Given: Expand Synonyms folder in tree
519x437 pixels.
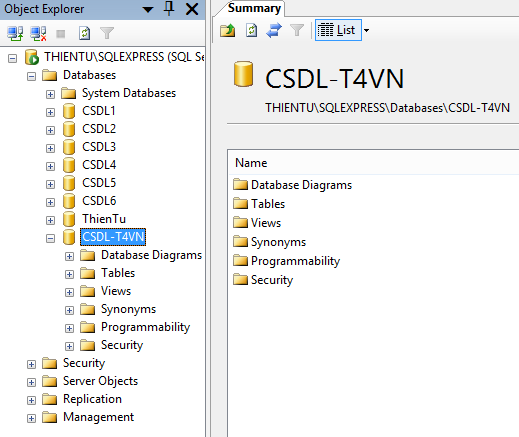Looking at the screenshot, I should pyautogui.click(x=69, y=311).
